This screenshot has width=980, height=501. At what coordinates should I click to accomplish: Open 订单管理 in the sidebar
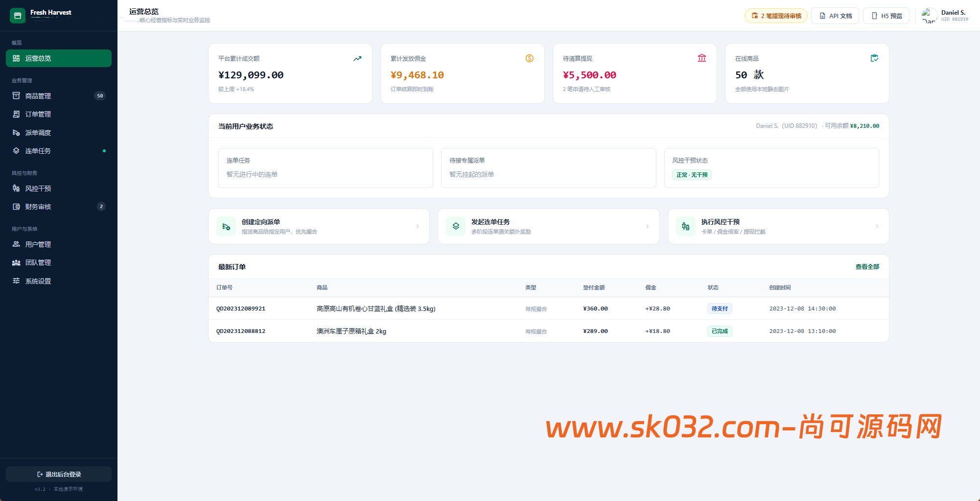[x=59, y=114]
